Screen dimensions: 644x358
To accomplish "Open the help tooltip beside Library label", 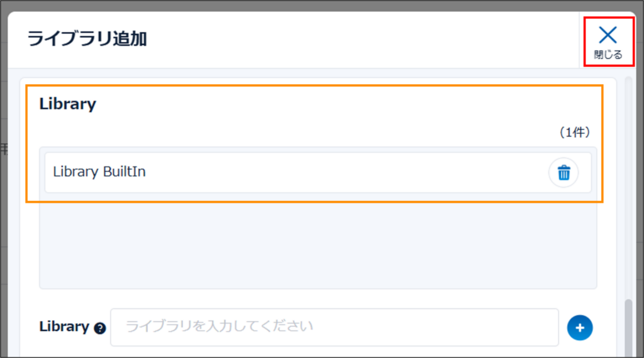I will coord(99,328).
